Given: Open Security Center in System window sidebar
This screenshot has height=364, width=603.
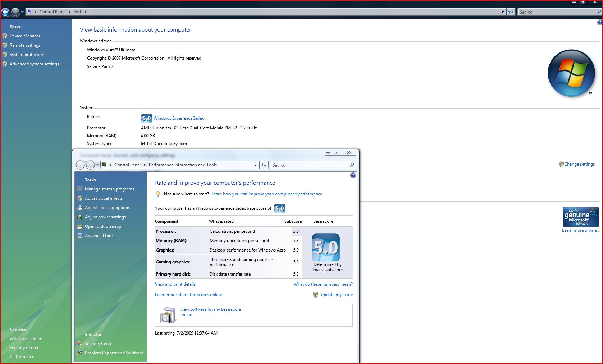Looking at the screenshot, I should (24, 348).
